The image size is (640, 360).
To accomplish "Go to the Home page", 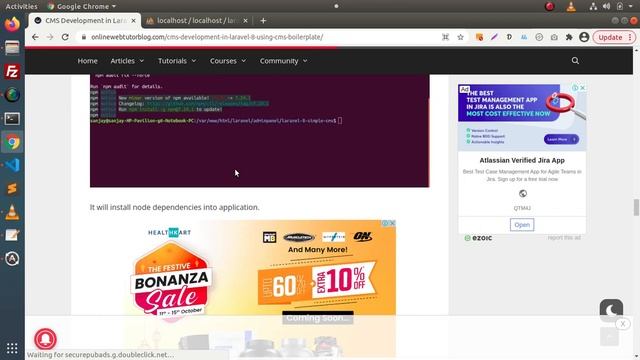I will pos(87,61).
